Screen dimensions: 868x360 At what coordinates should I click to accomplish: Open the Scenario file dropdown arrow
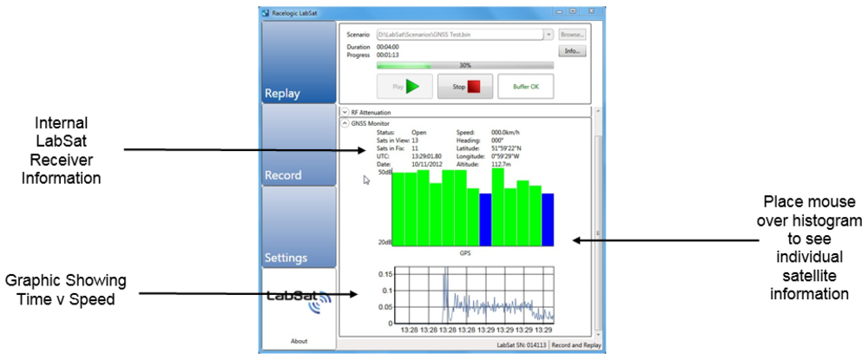click(548, 35)
